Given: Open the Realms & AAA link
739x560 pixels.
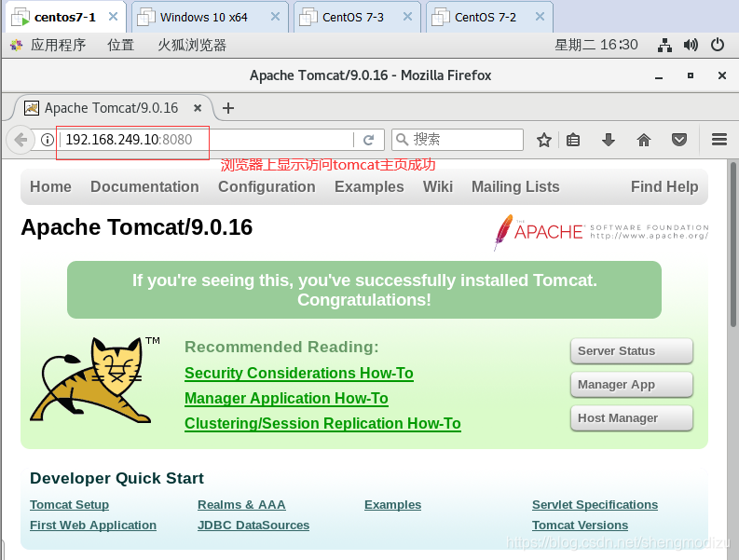Looking at the screenshot, I should click(241, 505).
